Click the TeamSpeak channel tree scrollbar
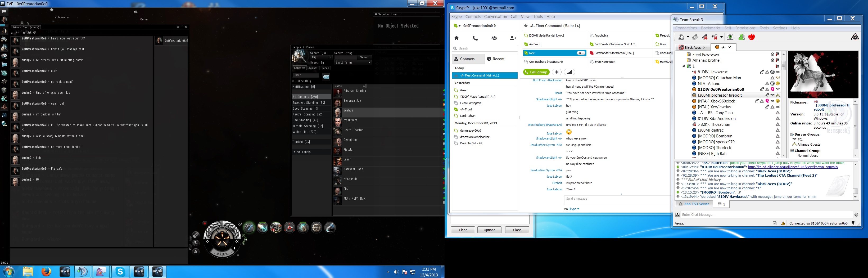Viewport: 868px width, 278px height. coord(784,105)
